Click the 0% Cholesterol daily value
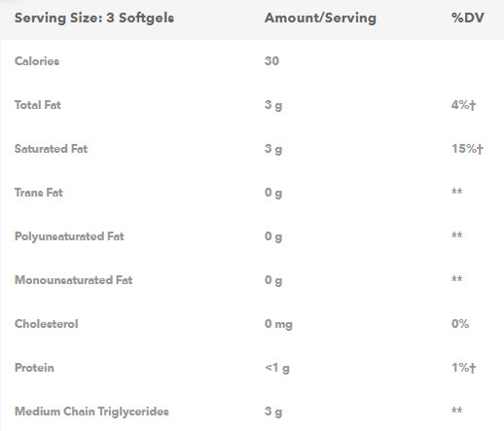The width and height of the screenshot is (504, 431). (x=460, y=324)
